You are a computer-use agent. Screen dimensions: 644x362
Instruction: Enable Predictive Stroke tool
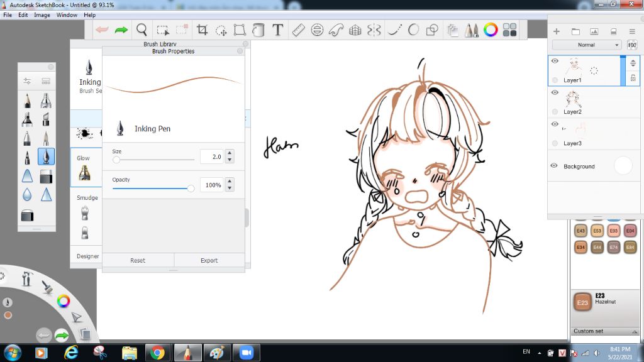[x=414, y=30]
